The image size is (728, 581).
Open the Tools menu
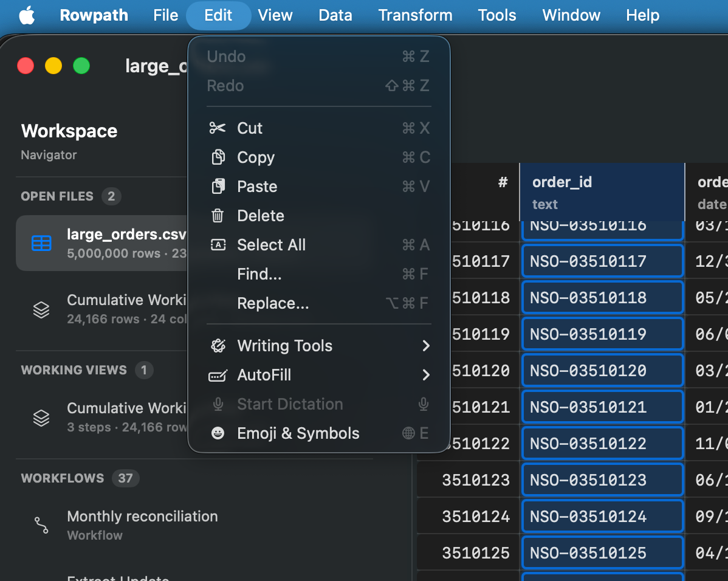click(497, 15)
